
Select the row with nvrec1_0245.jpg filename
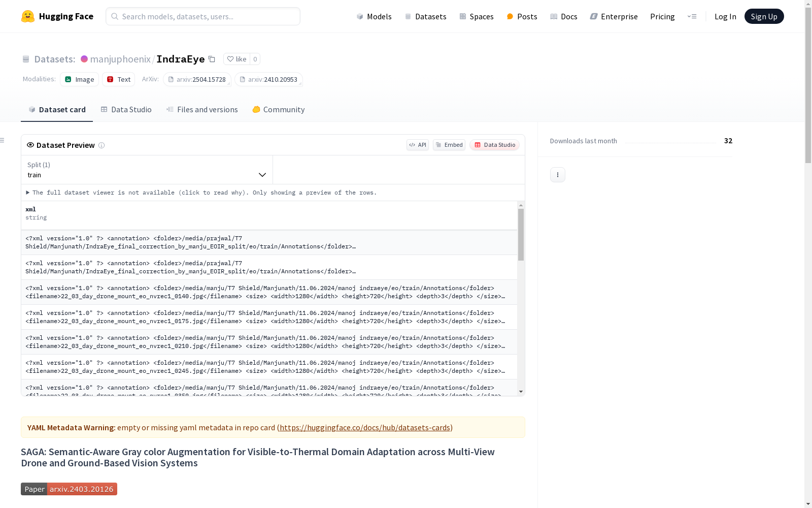pos(269,367)
